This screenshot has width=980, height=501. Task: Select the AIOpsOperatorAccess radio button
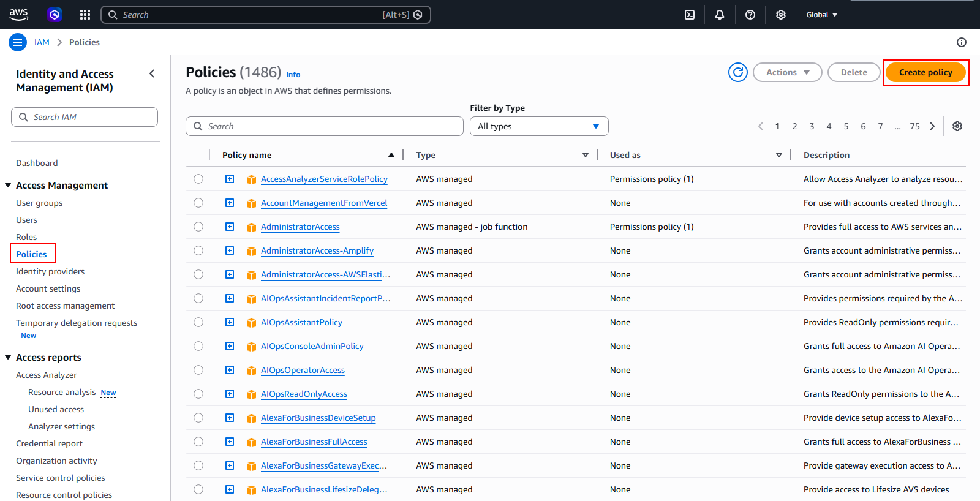coord(198,370)
